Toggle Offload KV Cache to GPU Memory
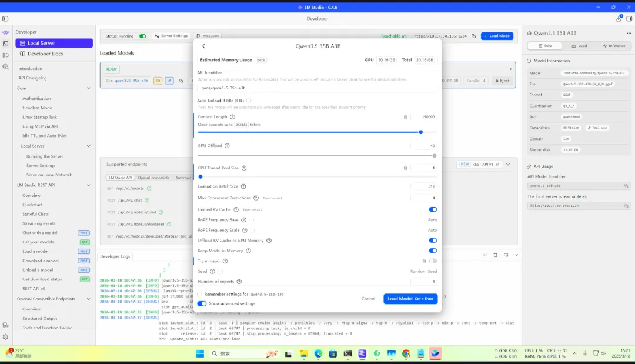 point(433,241)
